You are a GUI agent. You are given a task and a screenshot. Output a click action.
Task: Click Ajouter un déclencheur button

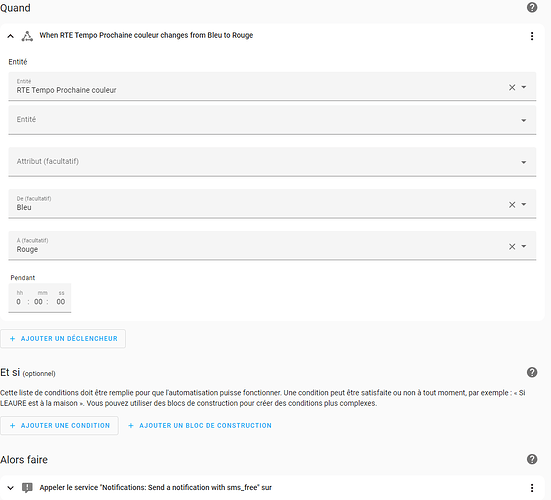[63, 338]
